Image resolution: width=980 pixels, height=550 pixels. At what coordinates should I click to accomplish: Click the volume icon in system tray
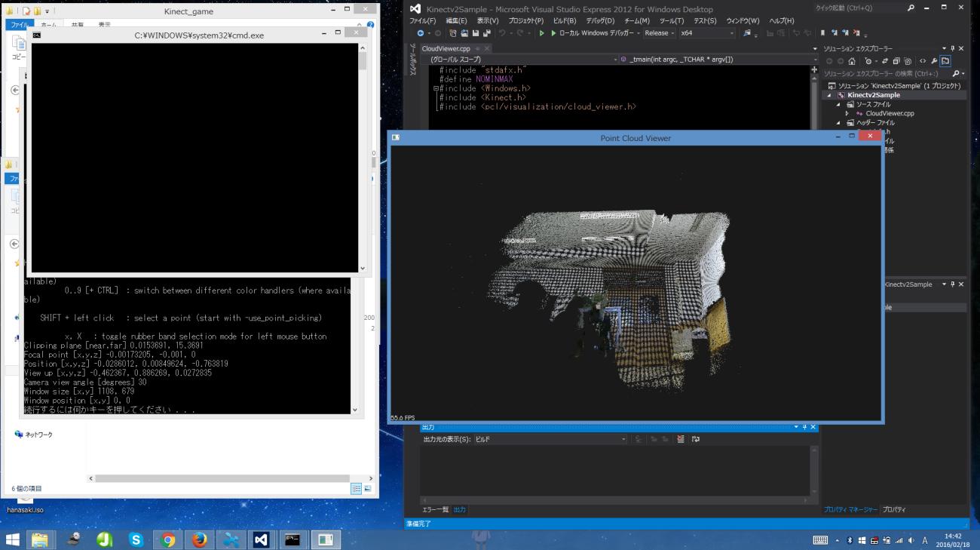click(911, 540)
